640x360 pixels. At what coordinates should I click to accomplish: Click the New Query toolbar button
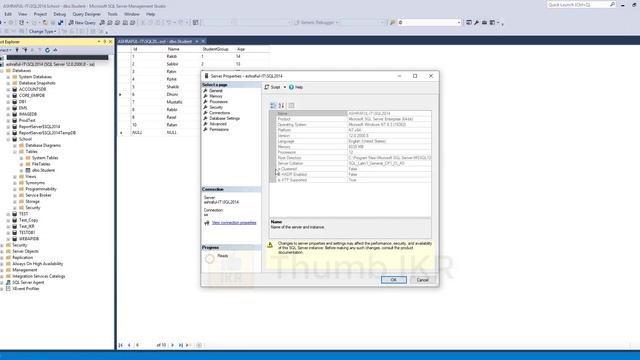pyautogui.click(x=82, y=22)
